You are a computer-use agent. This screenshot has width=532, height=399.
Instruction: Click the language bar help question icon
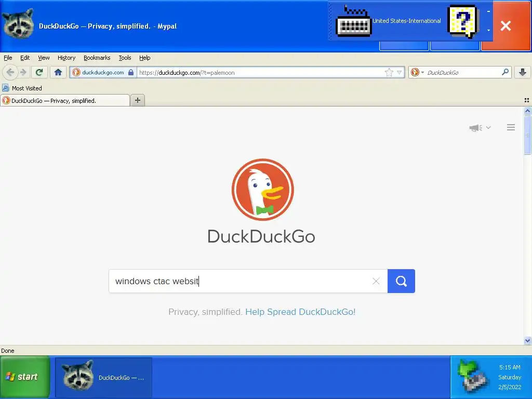(x=463, y=21)
